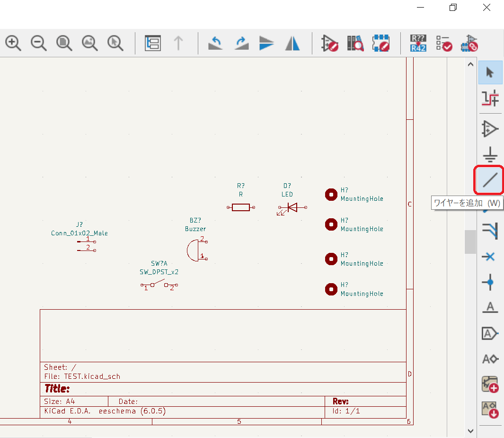Viewport: 504px width, 438px height.
Task: Click the vertical scrollbar thumb
Action: pos(470,242)
